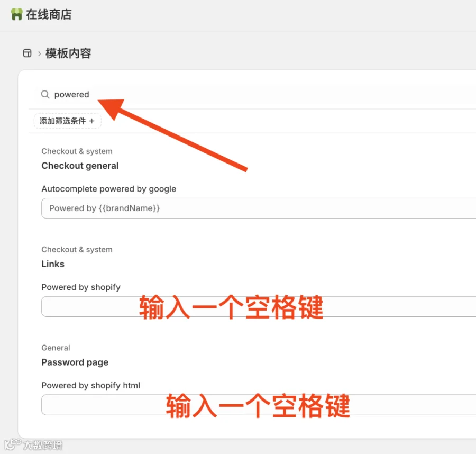Click the Autocomplete powered by google label

[x=108, y=189]
